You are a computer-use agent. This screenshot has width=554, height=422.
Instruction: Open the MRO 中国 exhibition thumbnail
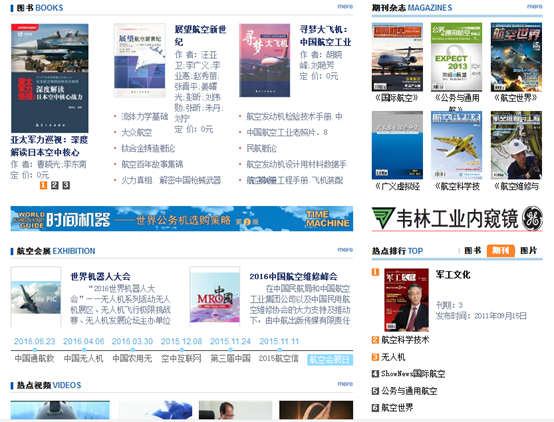pyautogui.click(x=215, y=297)
